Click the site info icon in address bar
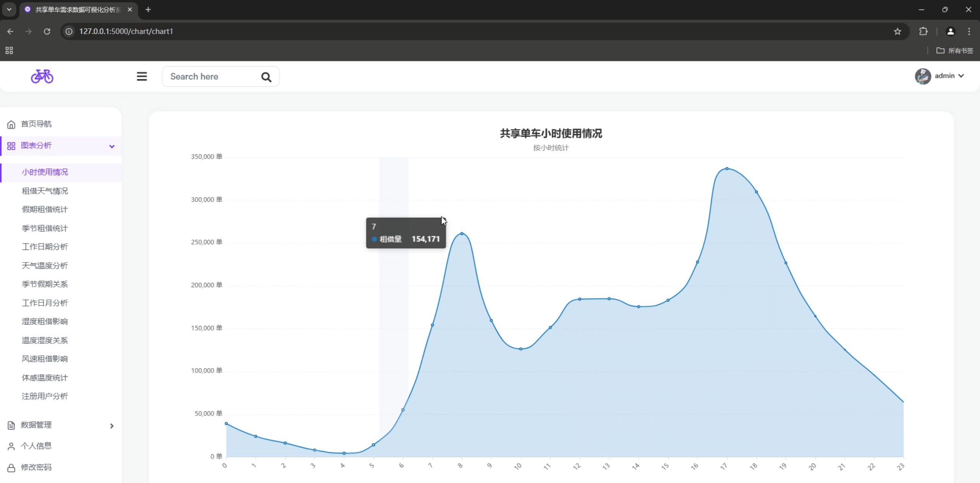Viewport: 980px width, 483px height. [69, 31]
